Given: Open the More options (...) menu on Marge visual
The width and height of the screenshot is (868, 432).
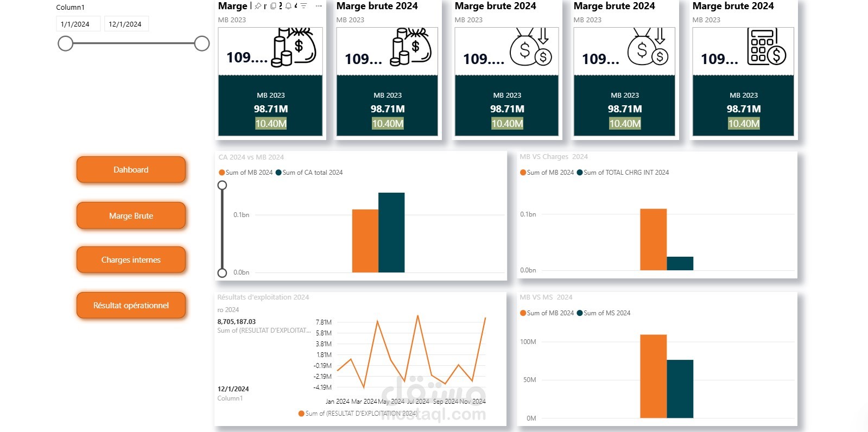Looking at the screenshot, I should pyautogui.click(x=319, y=6).
